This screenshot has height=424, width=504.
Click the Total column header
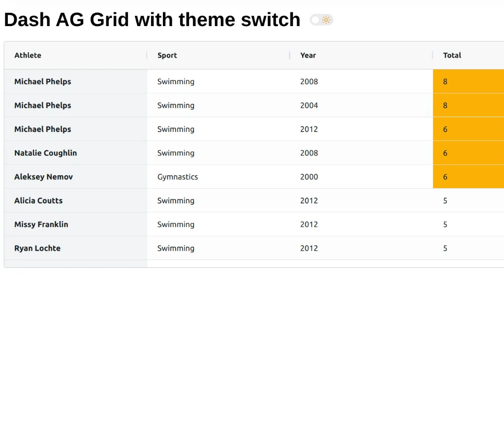pyautogui.click(x=452, y=55)
